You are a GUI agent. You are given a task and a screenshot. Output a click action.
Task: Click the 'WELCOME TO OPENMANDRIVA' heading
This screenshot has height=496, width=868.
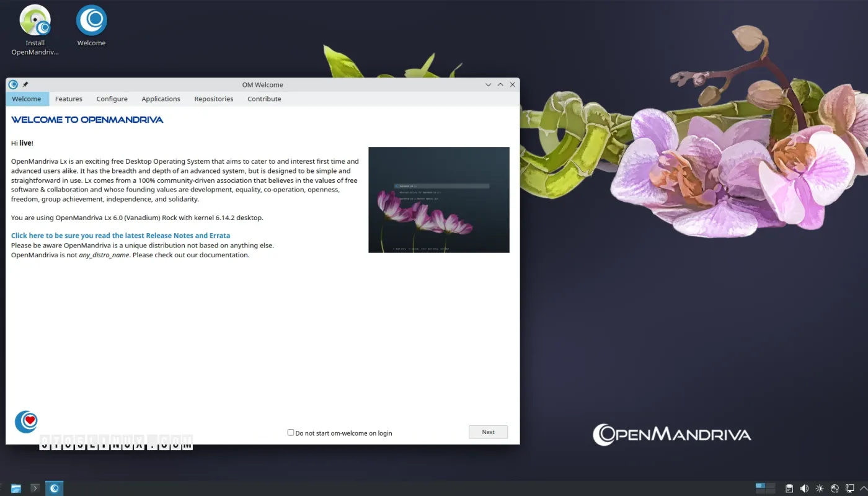[x=87, y=120]
